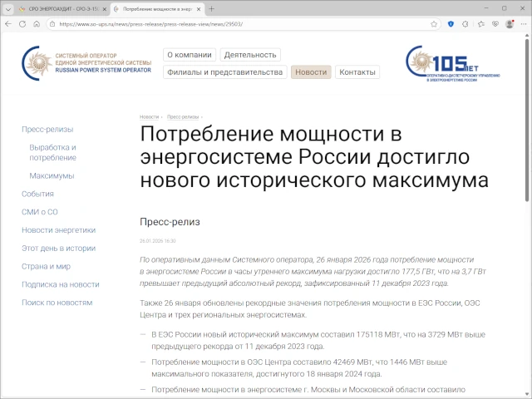
Task: Open the Страна и мир link
Action: (47, 266)
